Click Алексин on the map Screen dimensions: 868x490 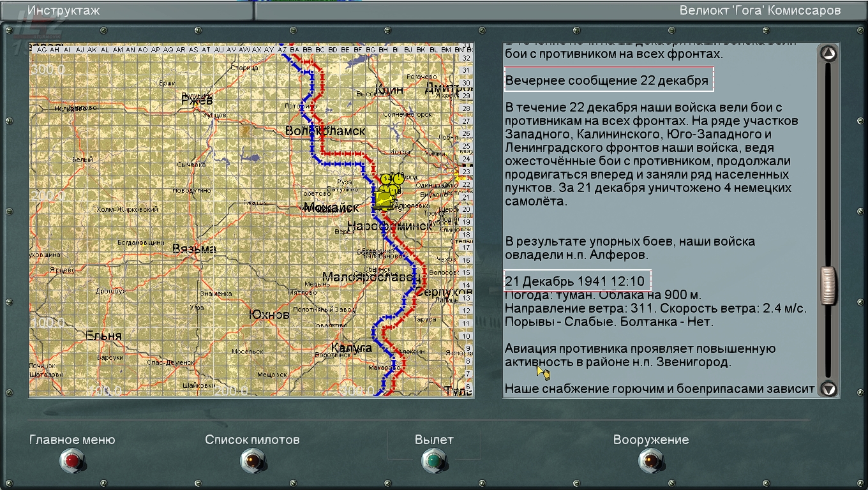click(410, 352)
